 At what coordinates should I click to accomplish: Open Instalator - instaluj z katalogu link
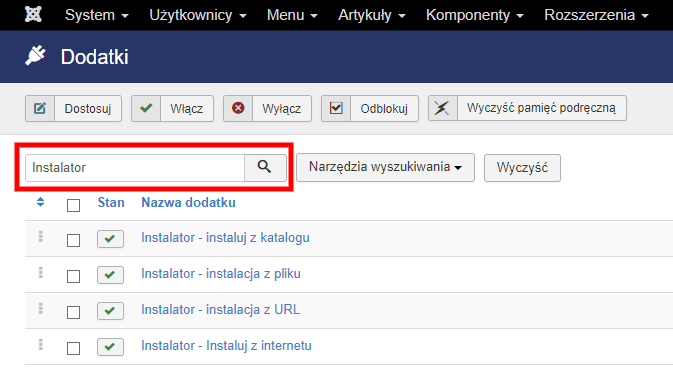(x=225, y=238)
